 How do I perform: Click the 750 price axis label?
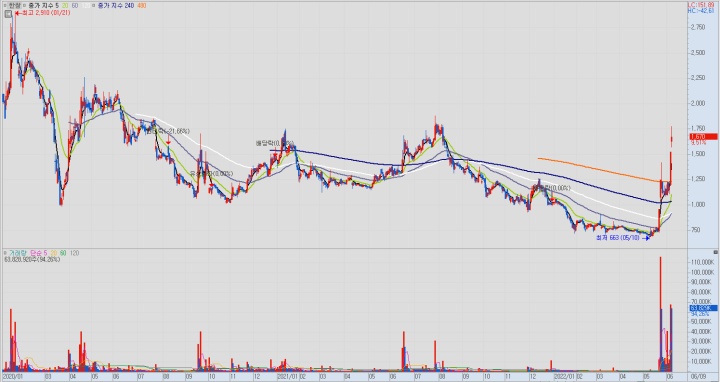[x=696, y=230]
